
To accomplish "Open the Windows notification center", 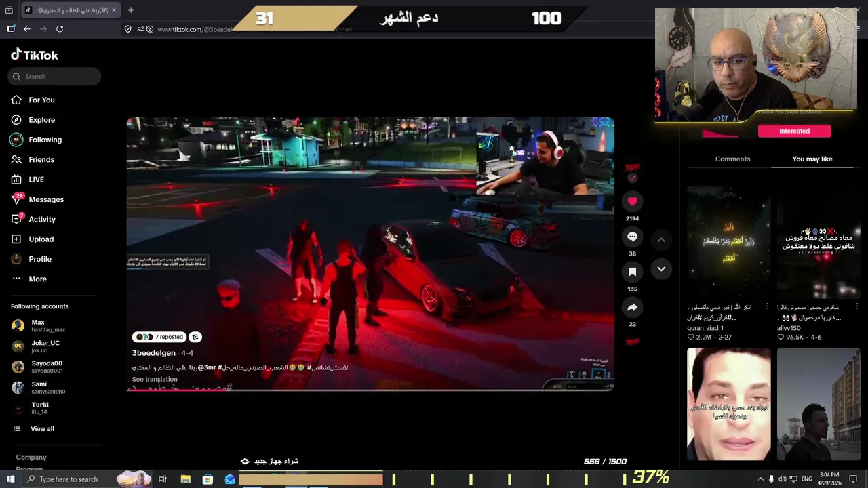I will 853,479.
